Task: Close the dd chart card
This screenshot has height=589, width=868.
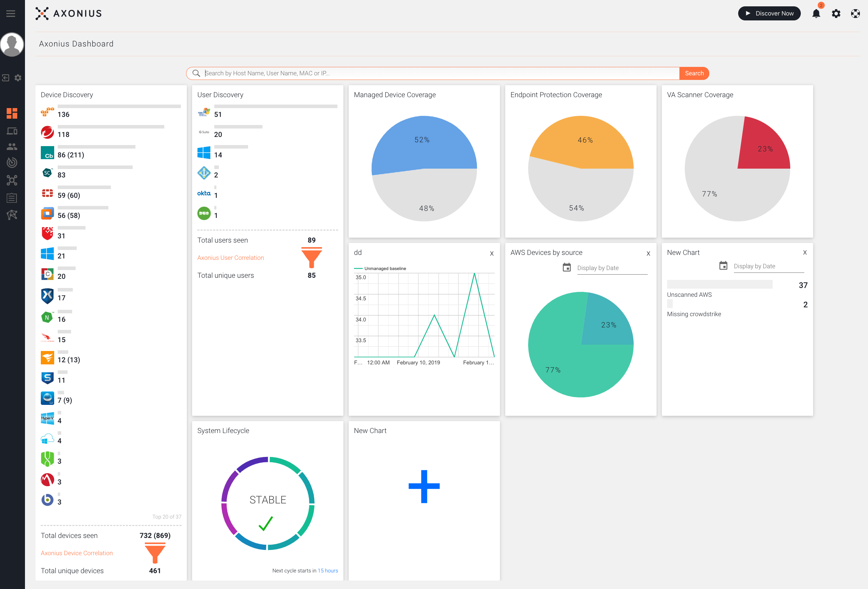Action: pyautogui.click(x=492, y=253)
